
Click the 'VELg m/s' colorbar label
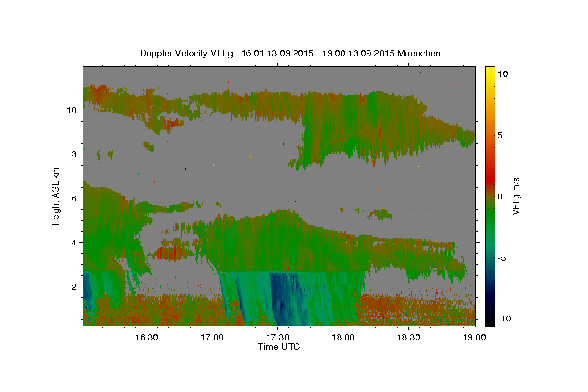coord(516,196)
